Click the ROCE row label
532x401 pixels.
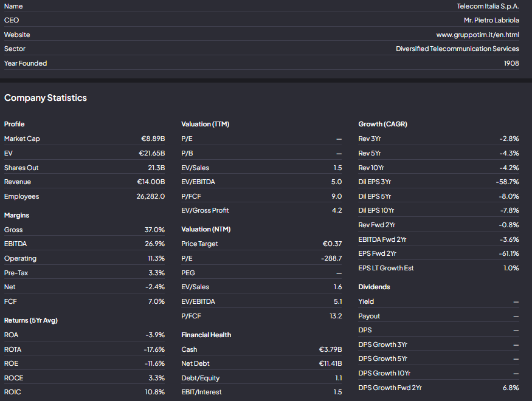[x=14, y=379]
